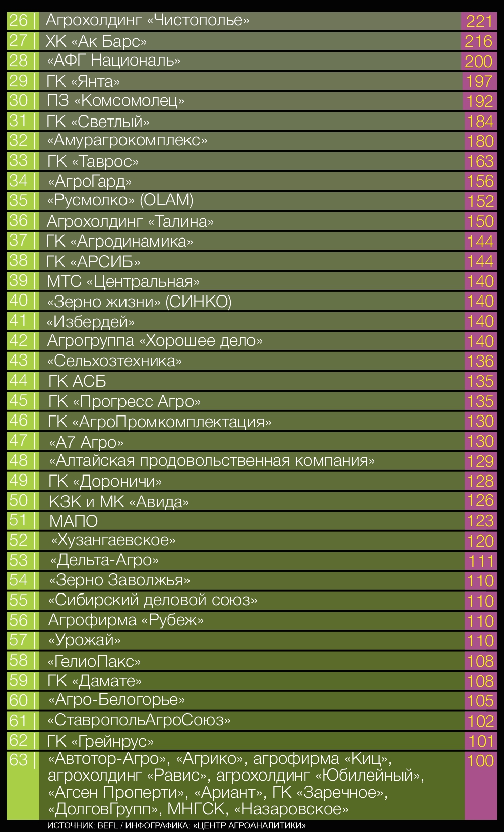Select the МАПО entry
The height and width of the screenshot is (832, 504).
click(74, 521)
